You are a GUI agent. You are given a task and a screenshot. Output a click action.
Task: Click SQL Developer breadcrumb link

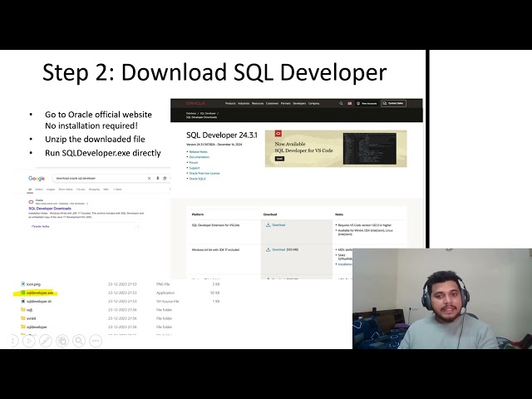click(208, 113)
